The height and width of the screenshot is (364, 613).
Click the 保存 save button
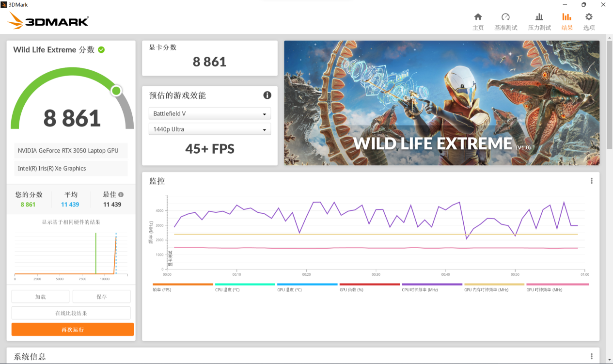(x=101, y=297)
